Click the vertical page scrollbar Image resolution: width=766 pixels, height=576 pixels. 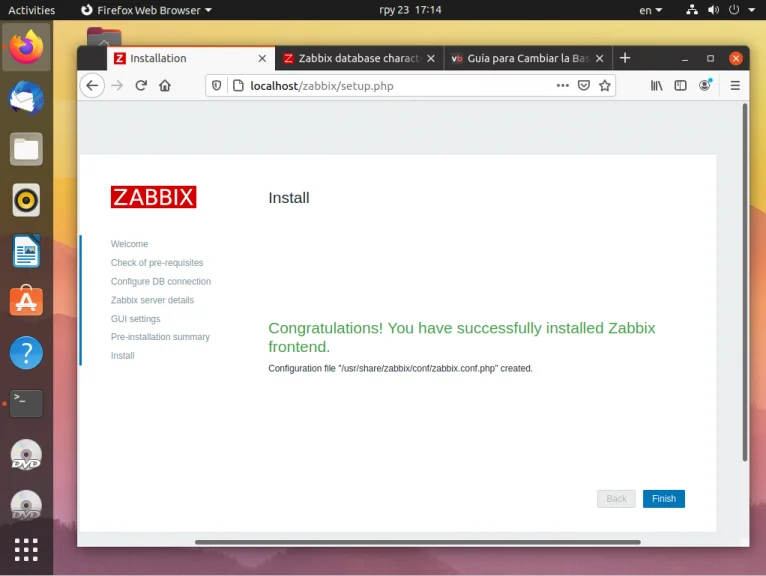(x=745, y=282)
